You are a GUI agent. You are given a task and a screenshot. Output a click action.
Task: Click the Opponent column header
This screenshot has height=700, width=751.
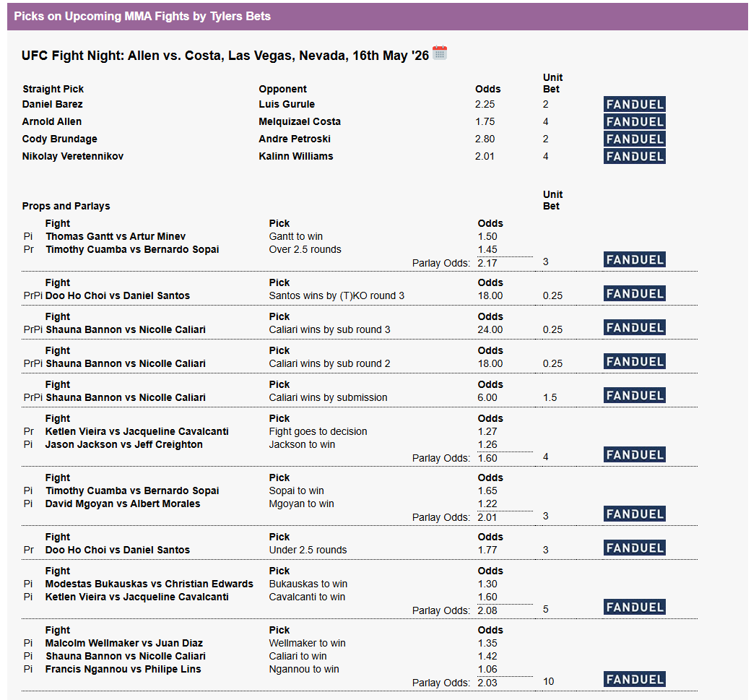pyautogui.click(x=282, y=89)
